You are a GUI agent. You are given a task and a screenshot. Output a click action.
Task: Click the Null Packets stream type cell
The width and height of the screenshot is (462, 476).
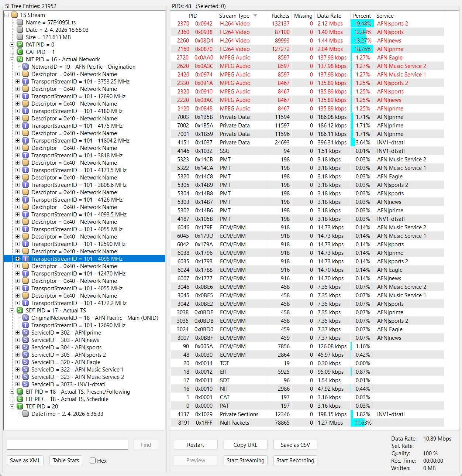tap(234, 423)
